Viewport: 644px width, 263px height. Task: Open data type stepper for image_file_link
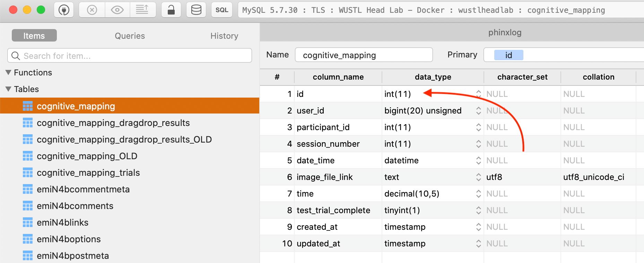click(x=478, y=177)
